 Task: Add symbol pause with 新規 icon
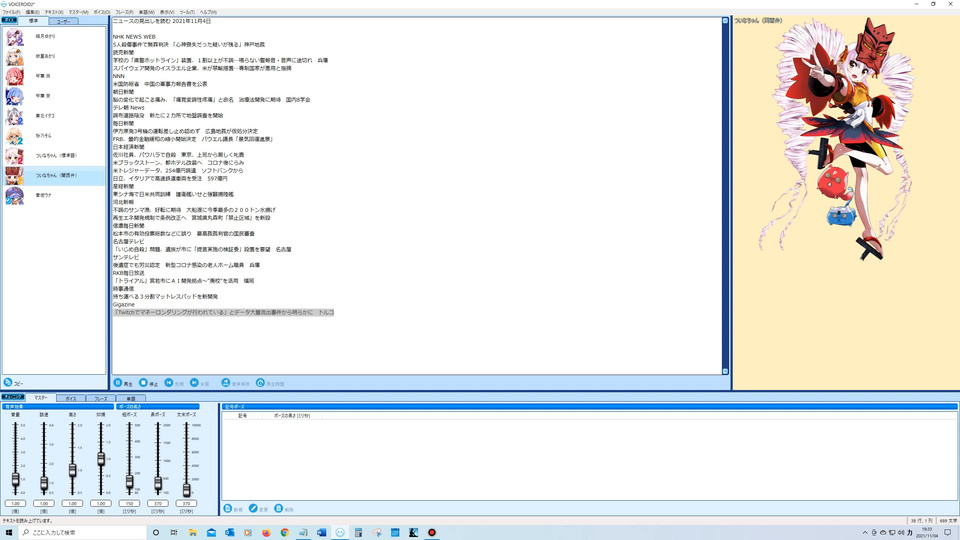(x=228, y=508)
